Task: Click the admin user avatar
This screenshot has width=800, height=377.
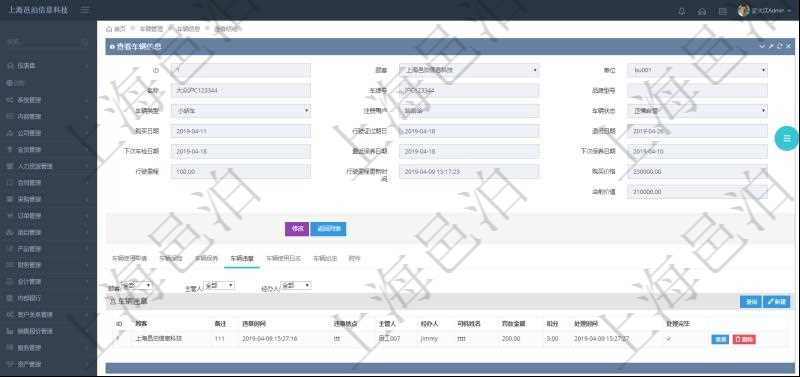Action: click(x=743, y=11)
